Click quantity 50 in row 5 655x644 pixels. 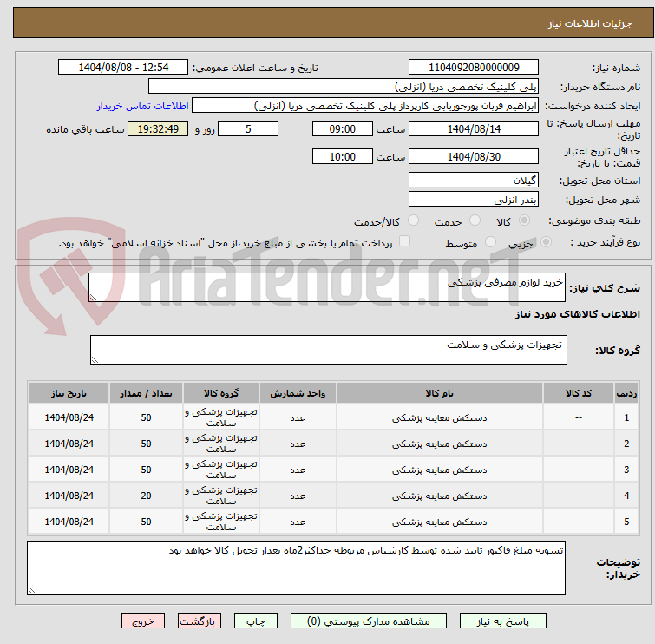[146, 522]
